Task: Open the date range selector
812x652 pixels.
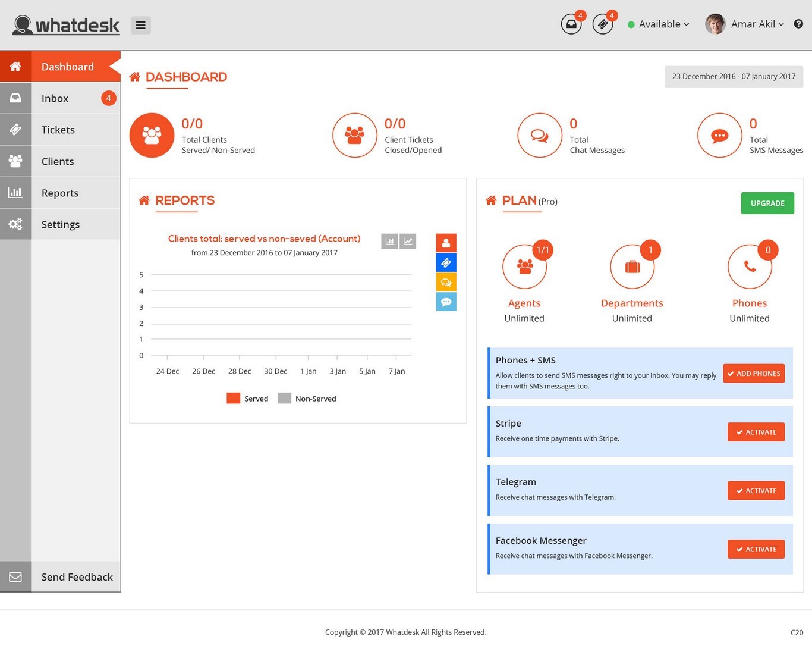Action: point(734,76)
